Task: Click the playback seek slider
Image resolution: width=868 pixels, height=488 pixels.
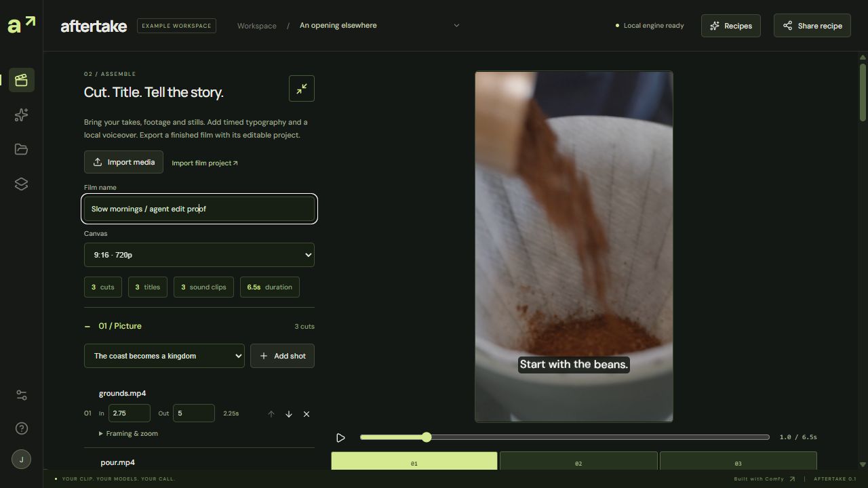Action: point(565,437)
